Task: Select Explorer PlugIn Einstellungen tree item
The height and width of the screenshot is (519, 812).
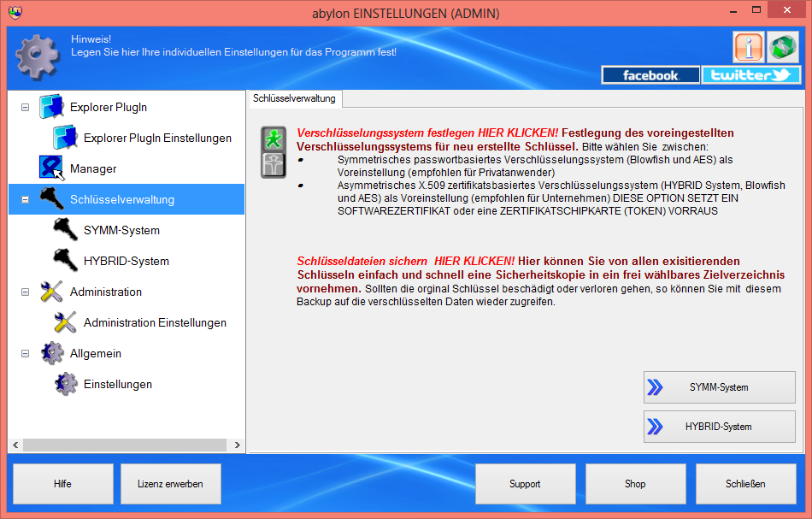Action: [157, 138]
